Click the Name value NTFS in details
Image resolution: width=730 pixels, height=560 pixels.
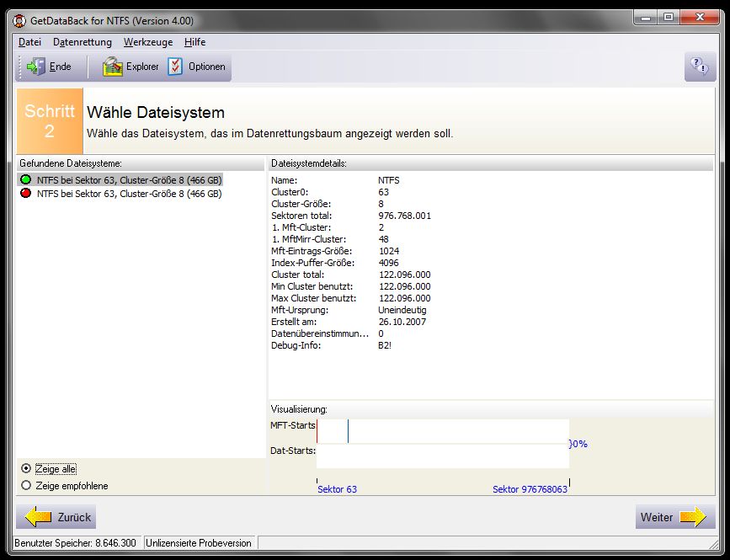pyautogui.click(x=389, y=180)
